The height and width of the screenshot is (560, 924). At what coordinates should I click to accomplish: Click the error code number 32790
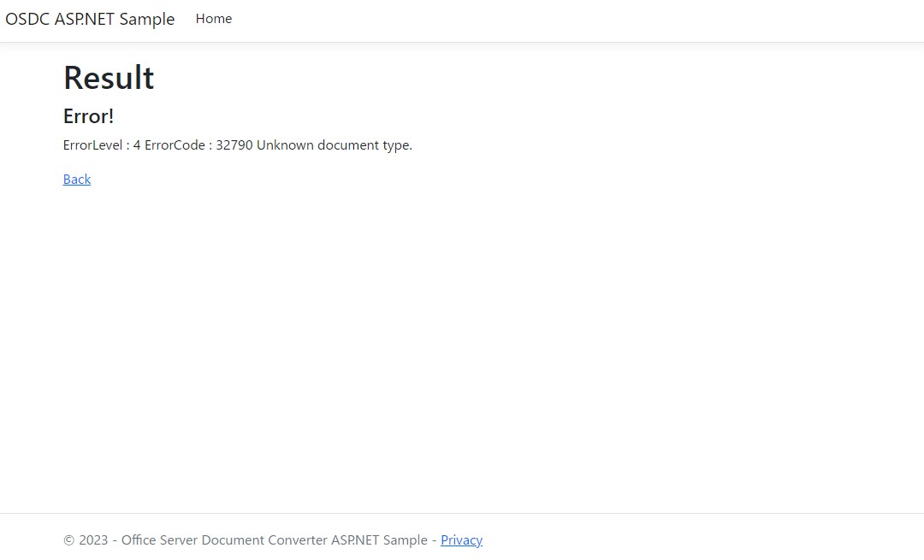point(234,145)
